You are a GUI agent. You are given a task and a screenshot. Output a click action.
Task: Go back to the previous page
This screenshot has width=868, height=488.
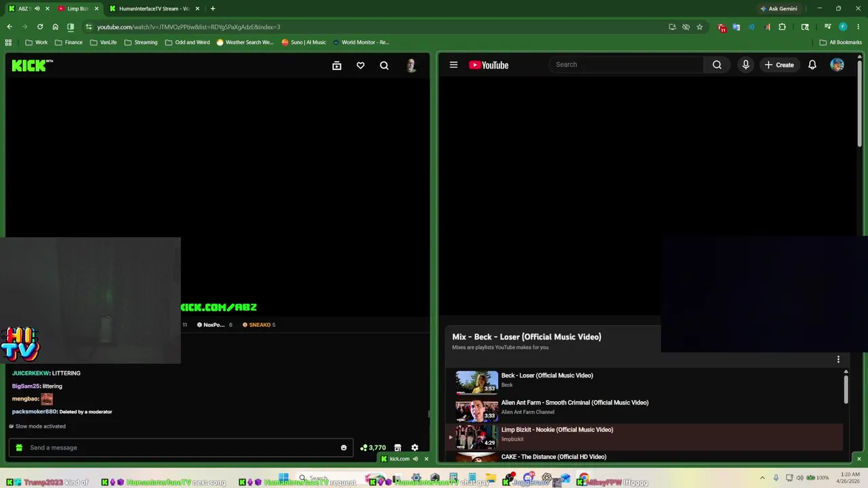[9, 27]
